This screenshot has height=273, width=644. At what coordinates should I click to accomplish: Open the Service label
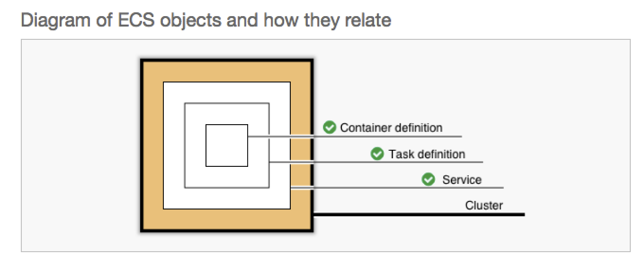click(462, 180)
